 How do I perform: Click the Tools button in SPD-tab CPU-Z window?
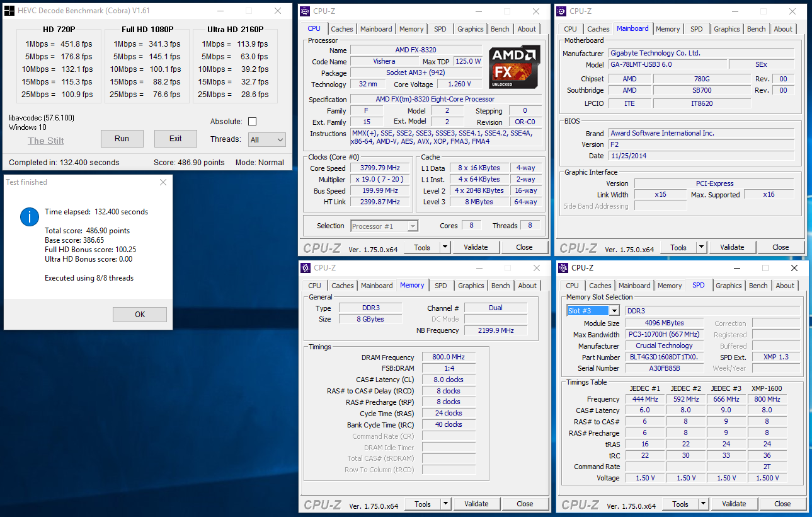point(680,504)
